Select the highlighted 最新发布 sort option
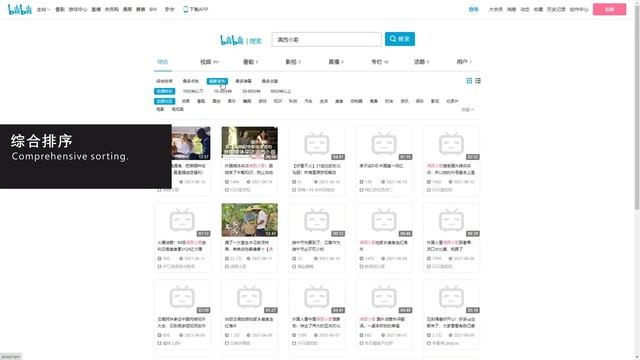 click(217, 81)
